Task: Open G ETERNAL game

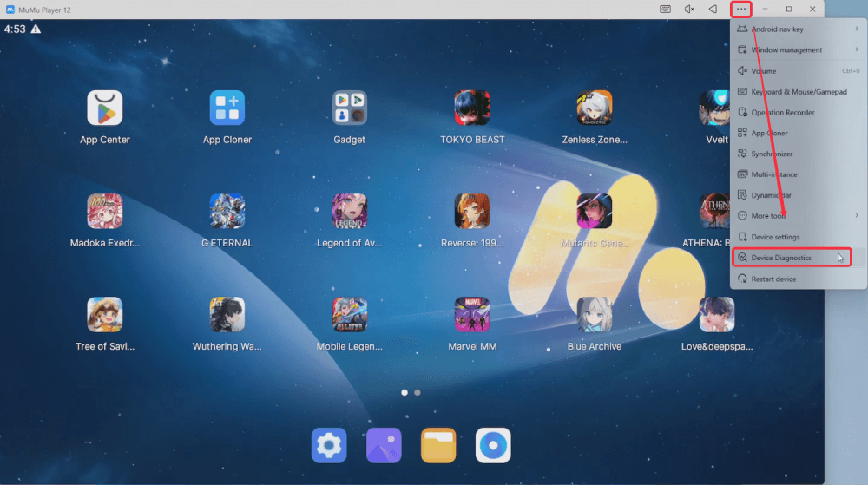Action: [227, 211]
